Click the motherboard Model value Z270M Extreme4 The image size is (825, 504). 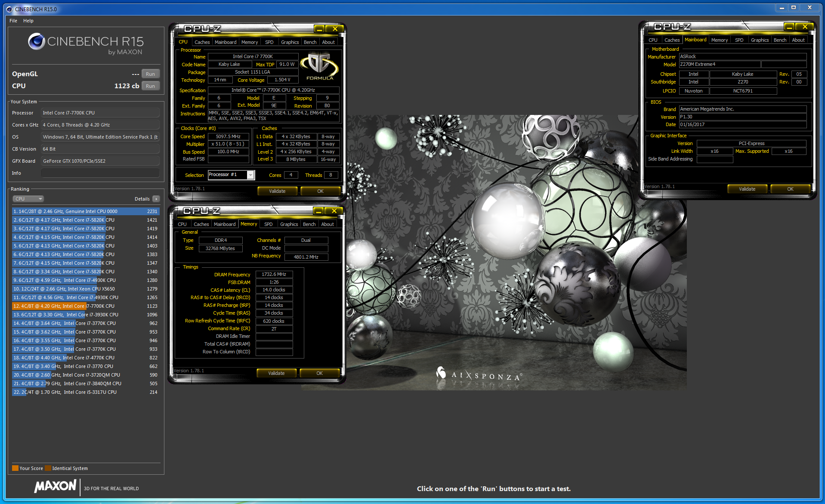[720, 65]
